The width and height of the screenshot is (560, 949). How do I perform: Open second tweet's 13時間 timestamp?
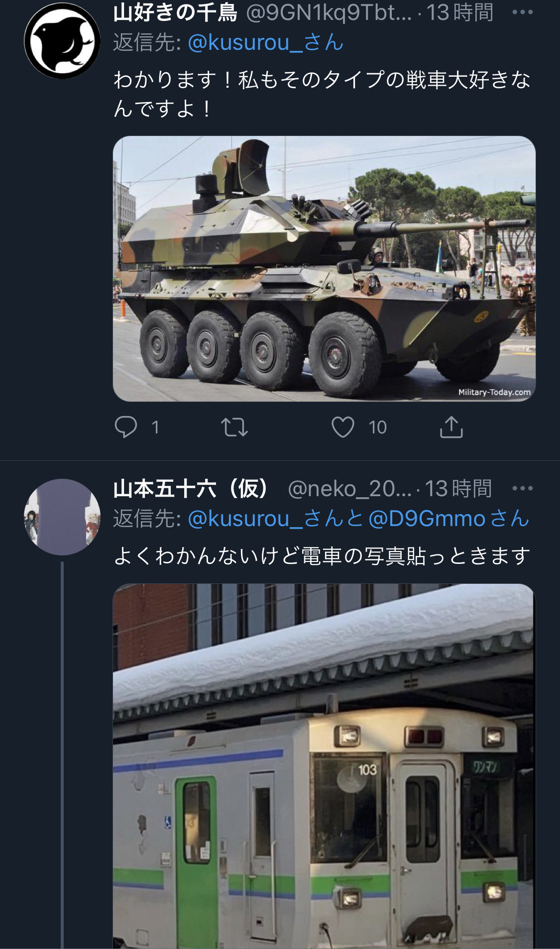pos(458,489)
